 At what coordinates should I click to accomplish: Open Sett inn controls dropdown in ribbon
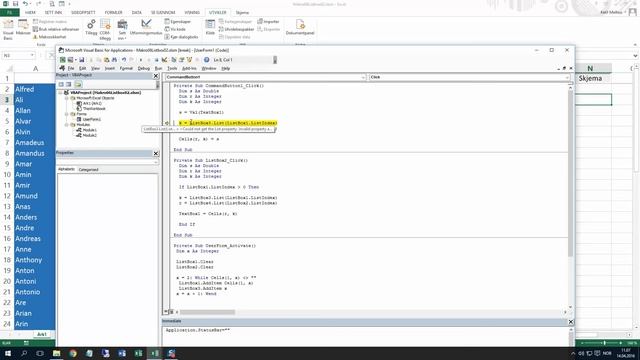tap(122, 29)
